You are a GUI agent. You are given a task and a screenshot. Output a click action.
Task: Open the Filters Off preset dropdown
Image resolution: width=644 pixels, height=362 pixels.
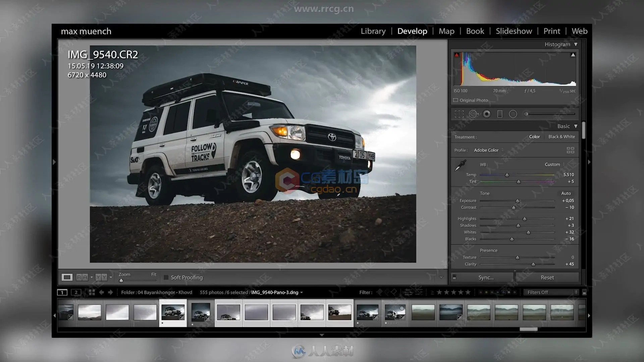(551, 292)
